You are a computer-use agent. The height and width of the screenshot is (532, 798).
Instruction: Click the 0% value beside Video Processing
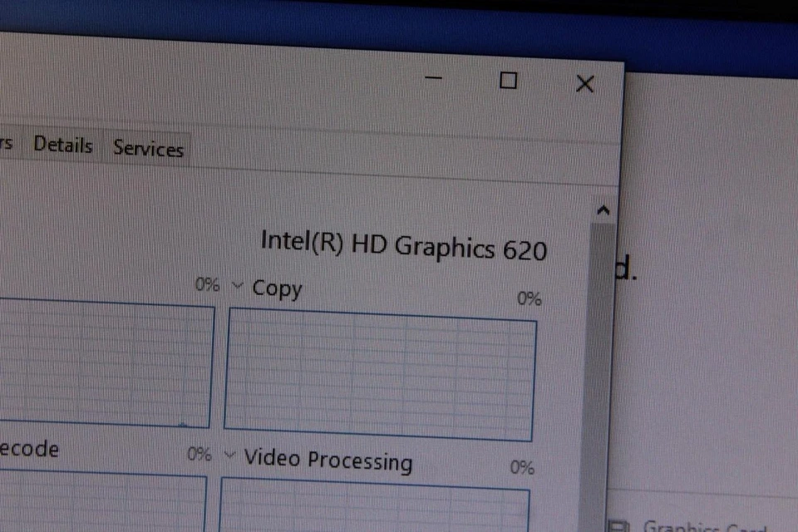523,468
